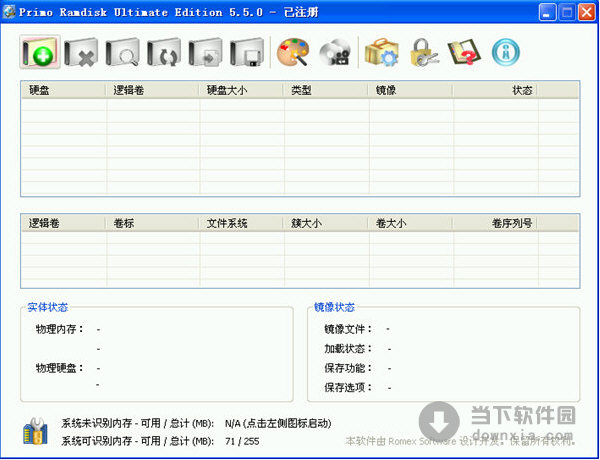Open the help book with question mark
The image size is (600, 460).
coord(464,52)
